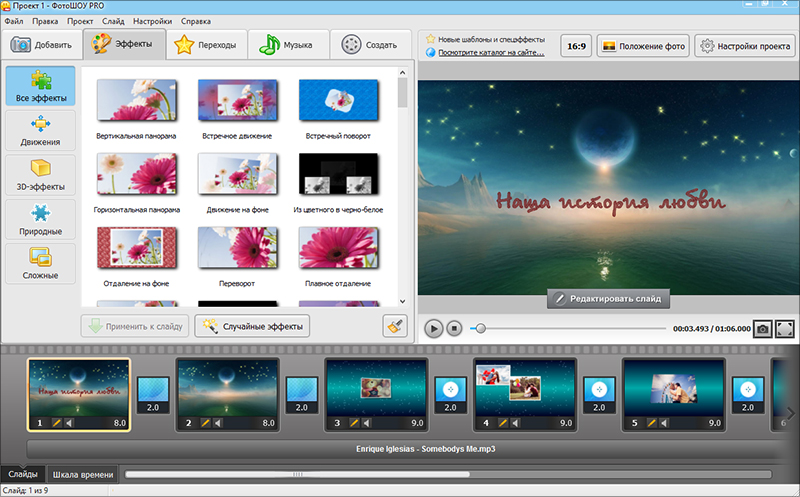Switch to the Переходы tab
The width and height of the screenshot is (800, 497).
point(206,45)
